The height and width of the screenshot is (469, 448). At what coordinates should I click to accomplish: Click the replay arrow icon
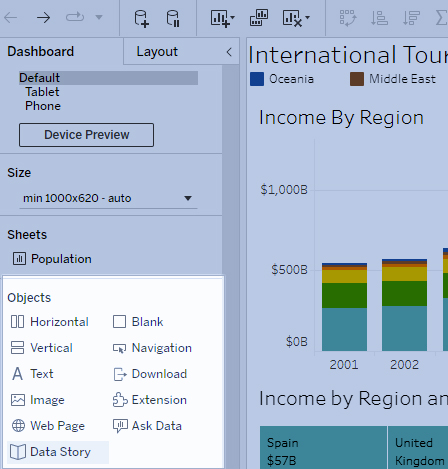(75, 17)
